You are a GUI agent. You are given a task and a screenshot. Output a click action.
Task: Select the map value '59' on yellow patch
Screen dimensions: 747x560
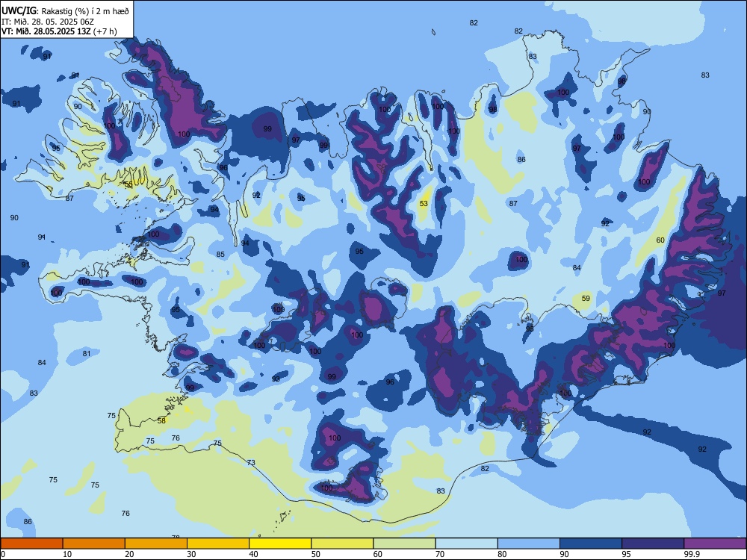[x=586, y=299]
